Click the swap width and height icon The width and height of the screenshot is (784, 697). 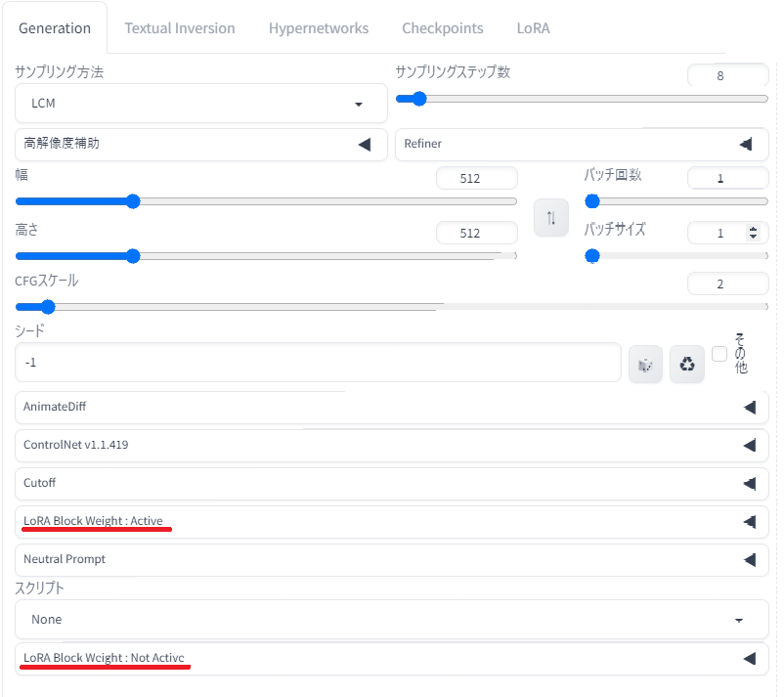pyautogui.click(x=550, y=217)
